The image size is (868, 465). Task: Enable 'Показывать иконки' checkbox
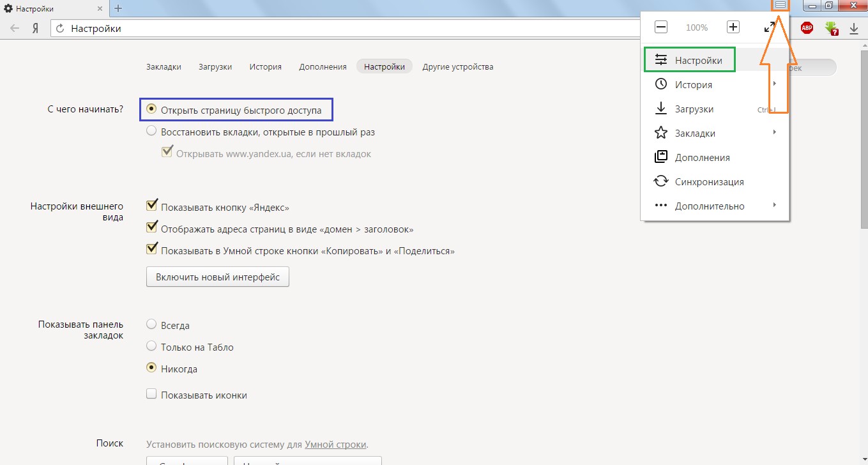(x=151, y=394)
